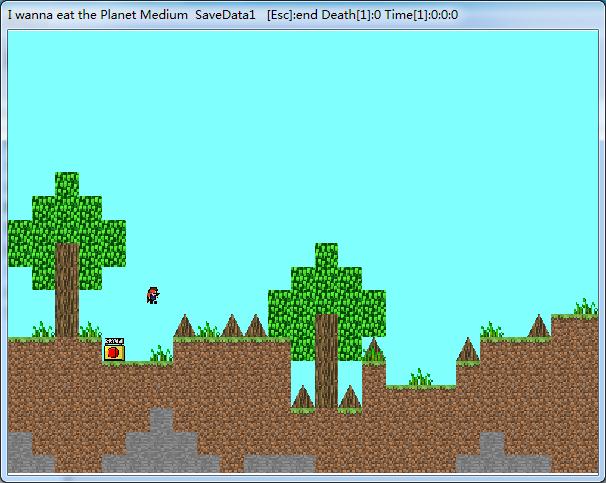Image resolution: width=606 pixels, height=483 pixels.
Task: Click the left spike inside the pit
Action: click(x=302, y=398)
